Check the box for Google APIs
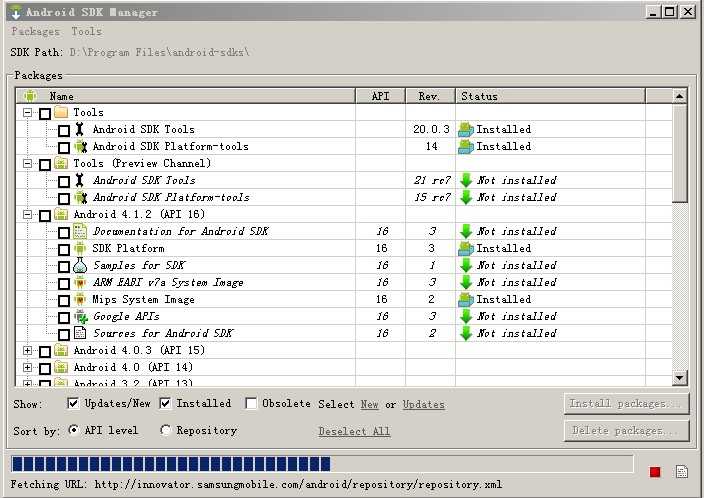The width and height of the screenshot is (704, 498). (x=64, y=317)
